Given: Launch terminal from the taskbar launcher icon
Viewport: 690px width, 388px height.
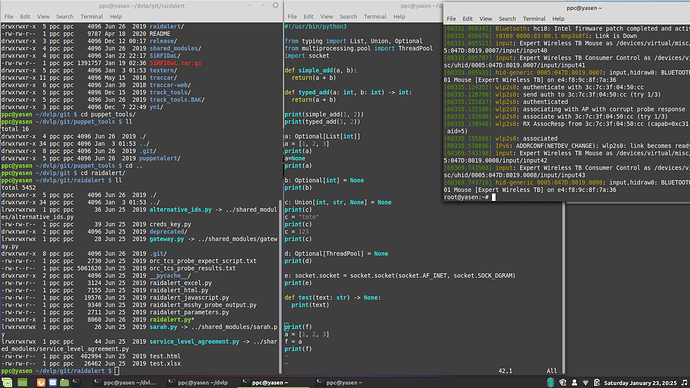Looking at the screenshot, I should (76, 383).
